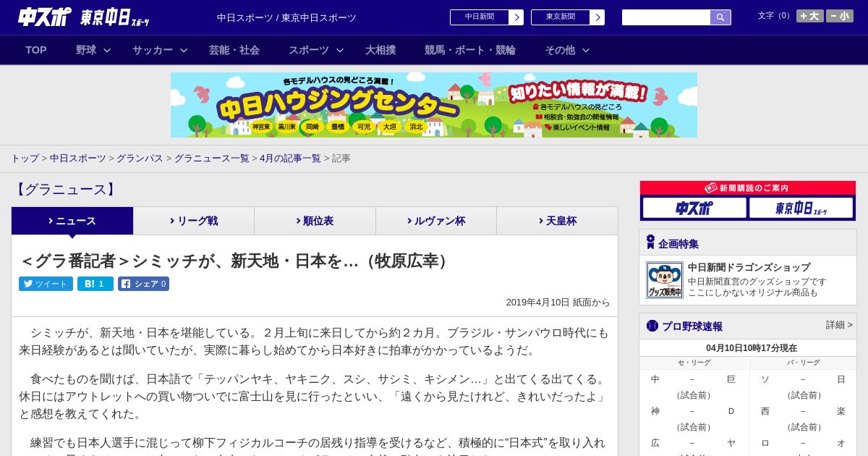Expand the 野球 navigation dropdown

coord(93,50)
